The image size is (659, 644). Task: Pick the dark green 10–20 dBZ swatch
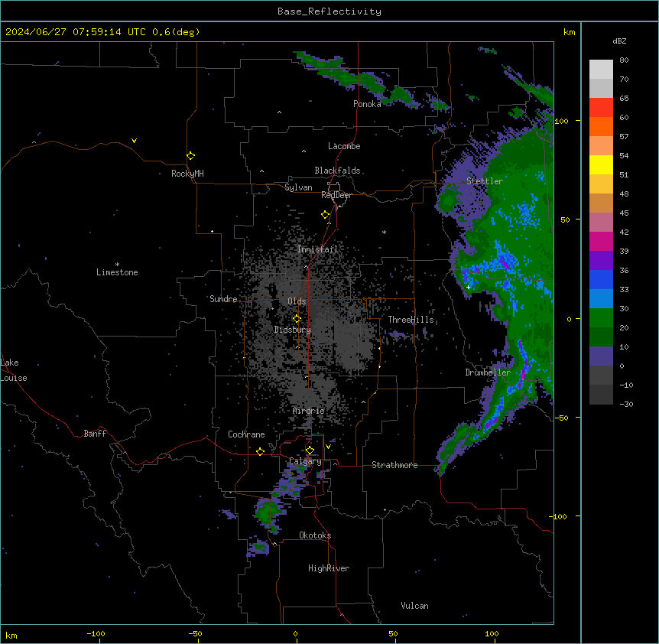601,337
